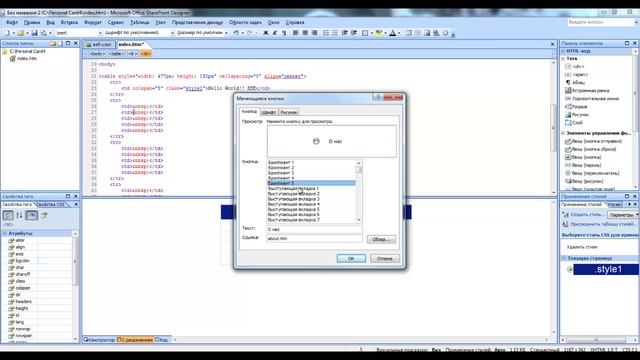Click Создать стиль link
This screenshot has height=360, width=640.
583,214
